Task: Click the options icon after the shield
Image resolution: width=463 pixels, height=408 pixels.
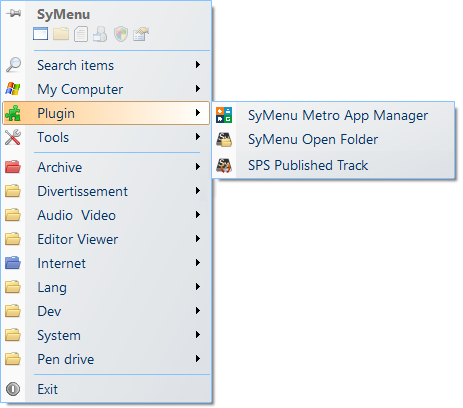Action: pyautogui.click(x=141, y=34)
